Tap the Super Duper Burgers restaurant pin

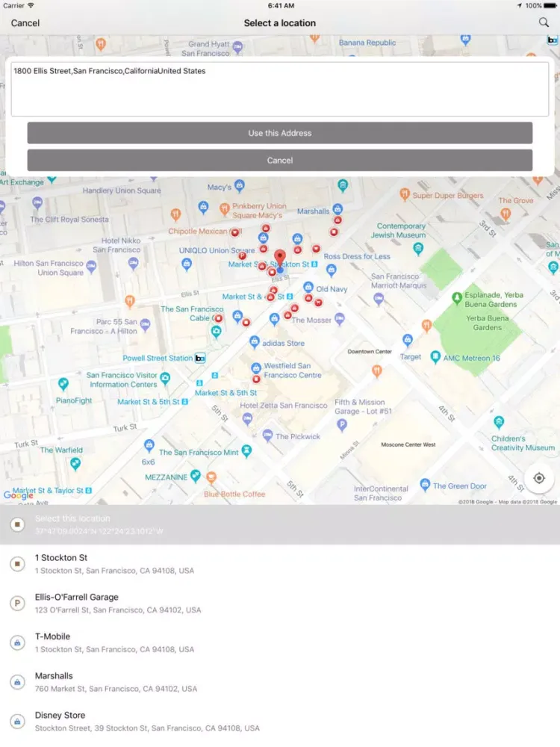click(x=405, y=194)
